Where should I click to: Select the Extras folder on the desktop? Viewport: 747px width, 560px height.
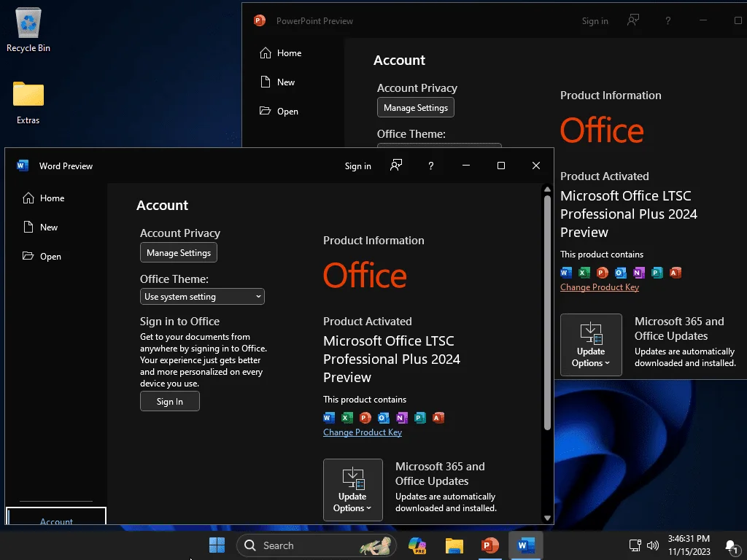coord(28,103)
